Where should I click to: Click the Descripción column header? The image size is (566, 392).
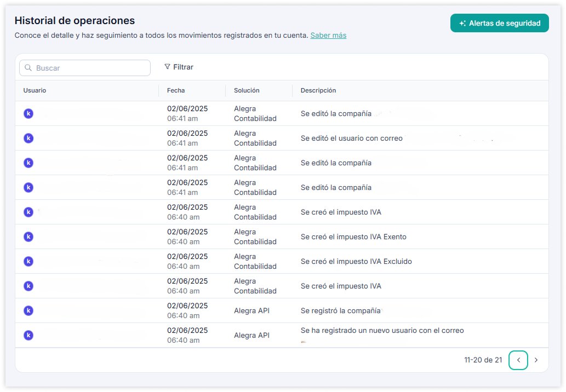318,90
